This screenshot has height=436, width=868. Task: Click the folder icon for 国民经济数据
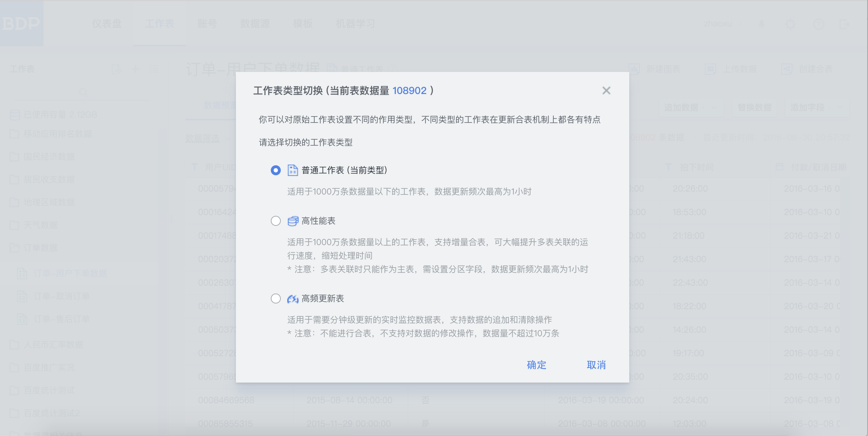pos(14,157)
